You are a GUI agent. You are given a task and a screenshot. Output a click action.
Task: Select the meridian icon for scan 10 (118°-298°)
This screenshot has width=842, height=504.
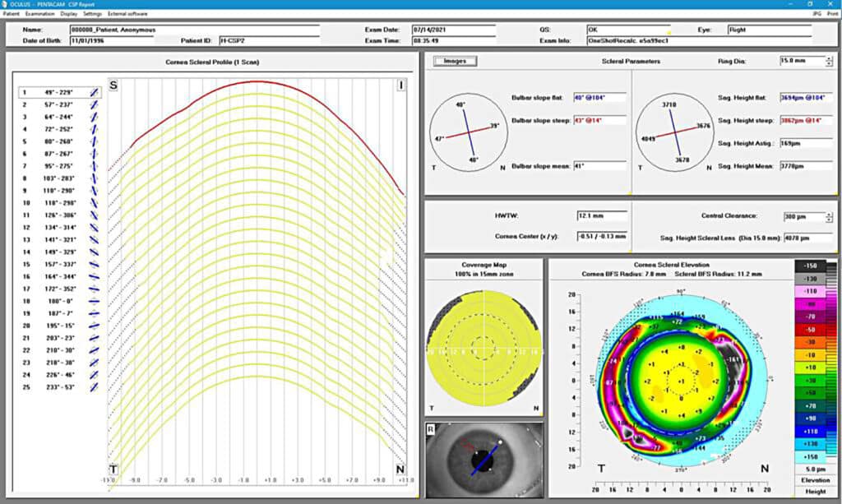pyautogui.click(x=94, y=203)
